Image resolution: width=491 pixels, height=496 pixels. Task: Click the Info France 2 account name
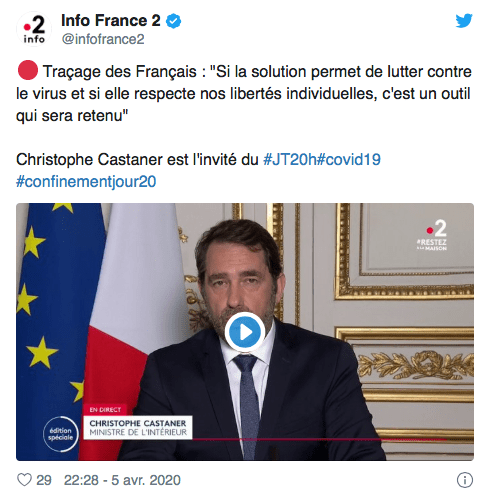point(111,21)
